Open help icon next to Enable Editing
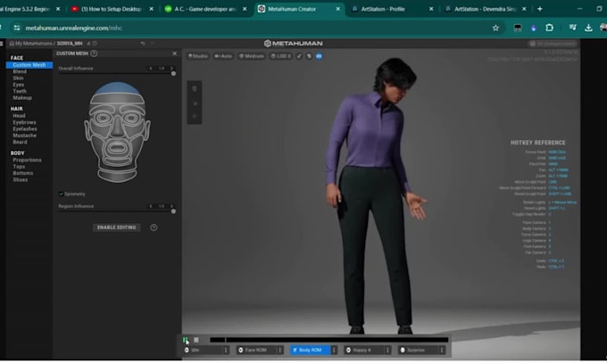Image resolution: width=607 pixels, height=364 pixels. [x=154, y=227]
